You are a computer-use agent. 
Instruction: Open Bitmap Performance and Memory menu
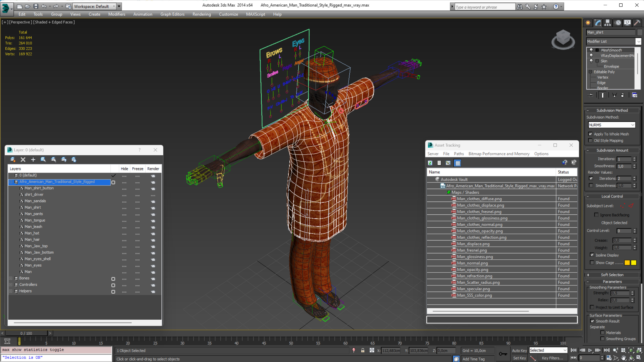click(x=499, y=154)
